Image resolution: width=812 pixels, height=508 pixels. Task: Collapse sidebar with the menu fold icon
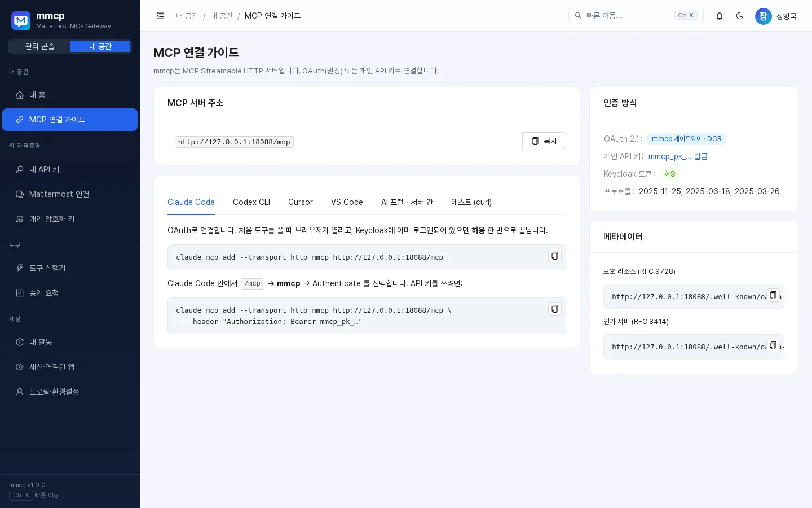[160, 16]
